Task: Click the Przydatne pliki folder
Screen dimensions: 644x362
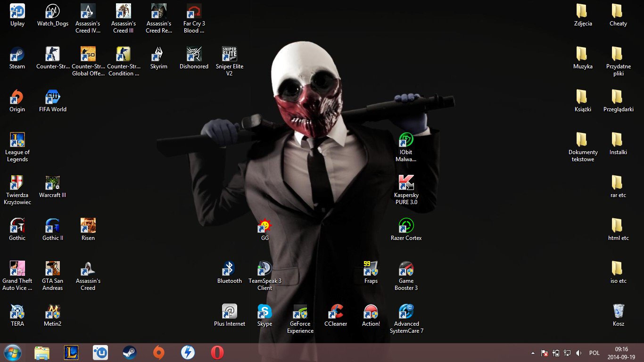Action: click(x=619, y=61)
